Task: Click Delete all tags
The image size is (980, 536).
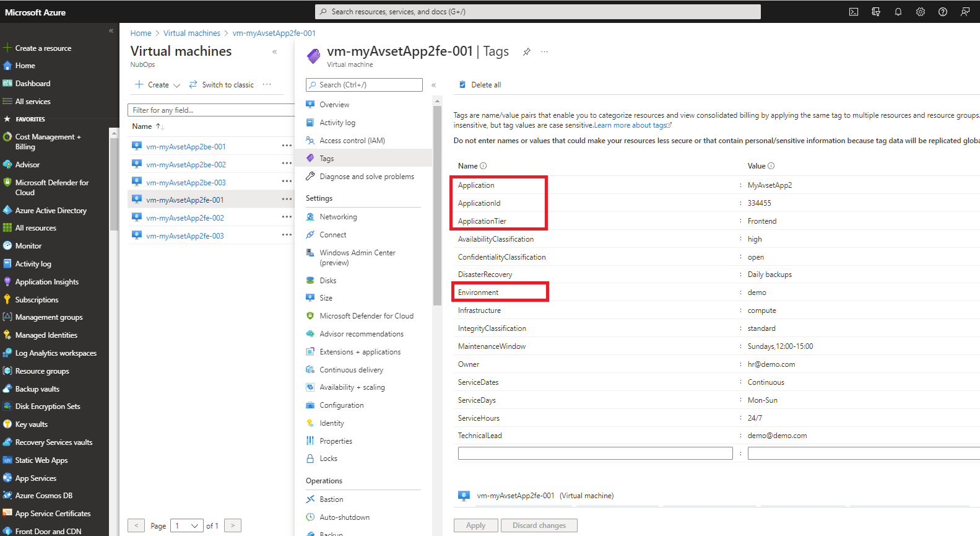Action: (x=480, y=85)
